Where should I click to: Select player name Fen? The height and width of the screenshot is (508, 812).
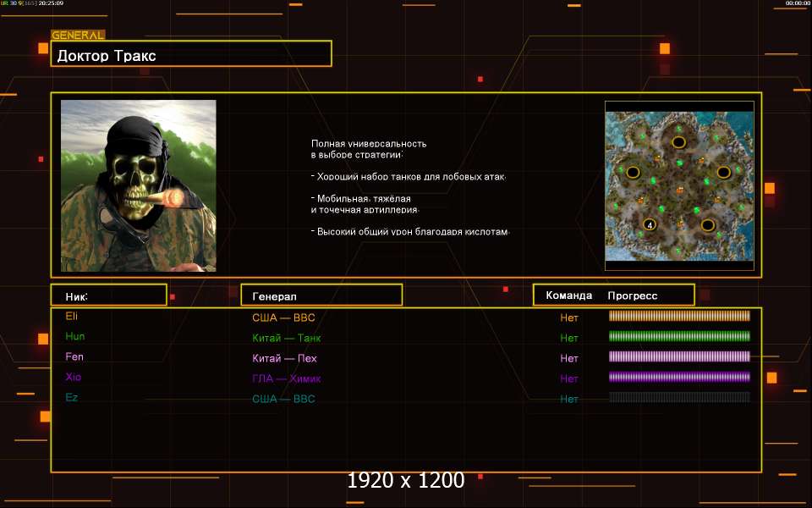[74, 356]
